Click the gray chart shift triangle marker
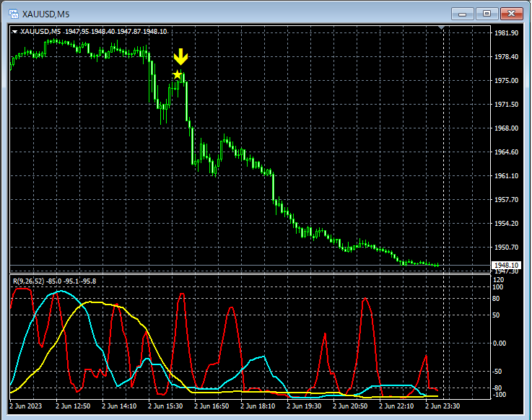The image size is (532, 420). [442, 29]
